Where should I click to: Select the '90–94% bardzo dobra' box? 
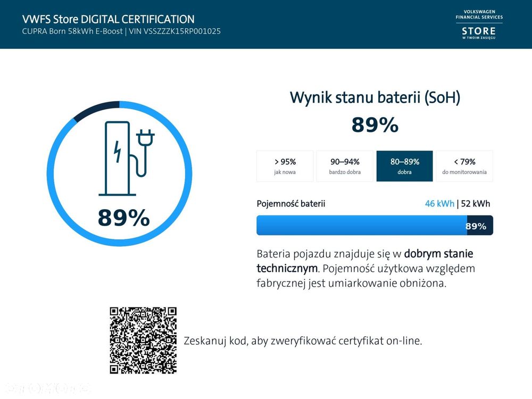pyautogui.click(x=345, y=166)
